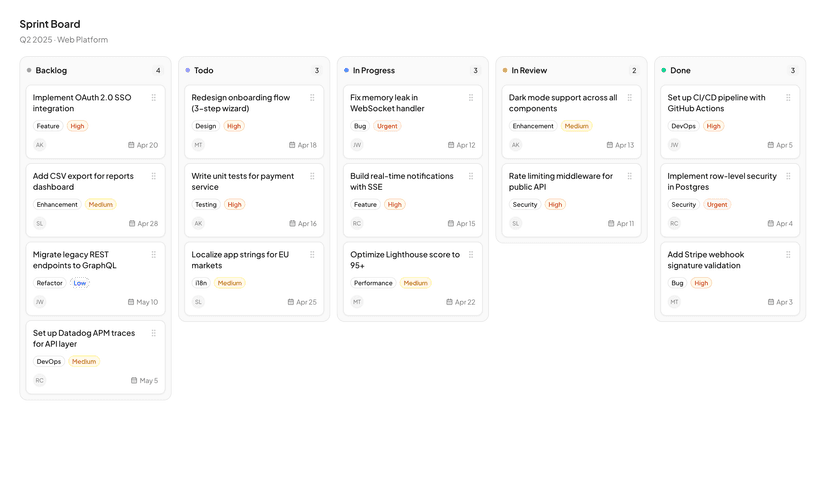The image size is (828, 499).
Task: Open 'Add Stripe webhook signature validation' title
Action: tap(705, 260)
